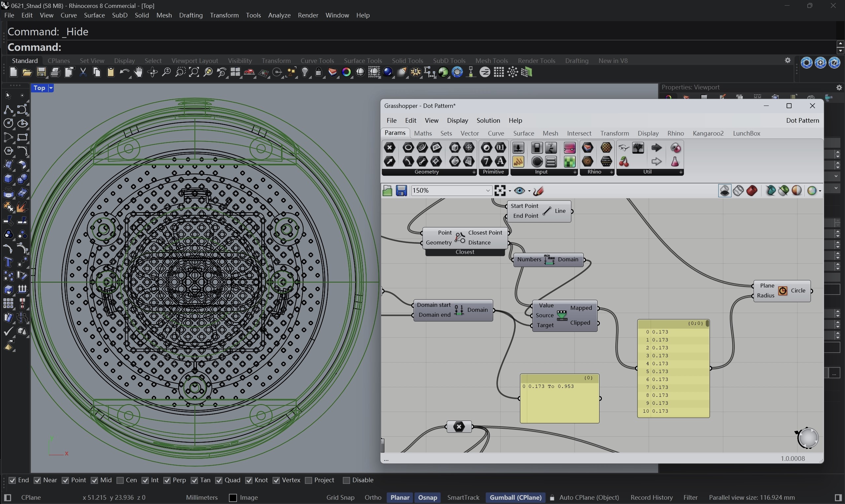Save the Grasshopper document with the floppy disk icon

(x=401, y=191)
